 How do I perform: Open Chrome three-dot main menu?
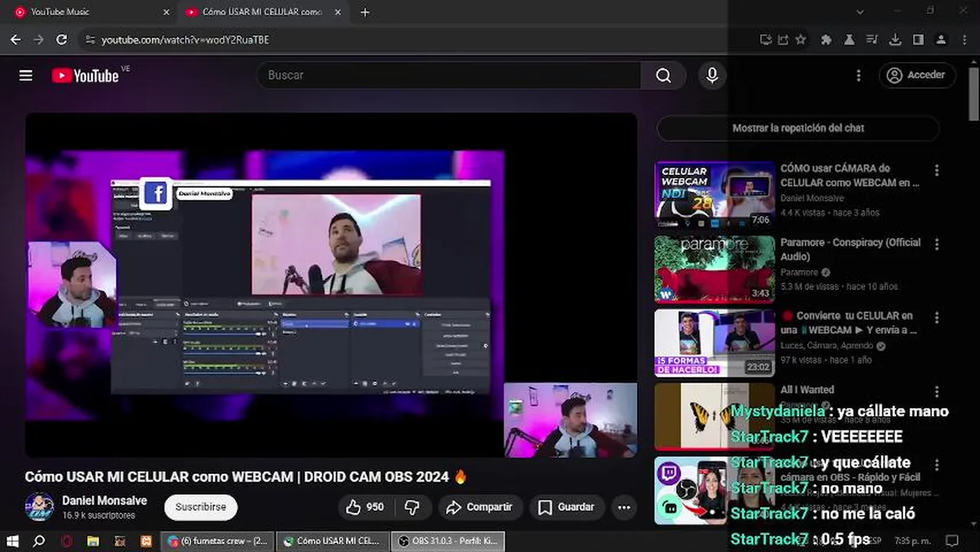click(964, 40)
